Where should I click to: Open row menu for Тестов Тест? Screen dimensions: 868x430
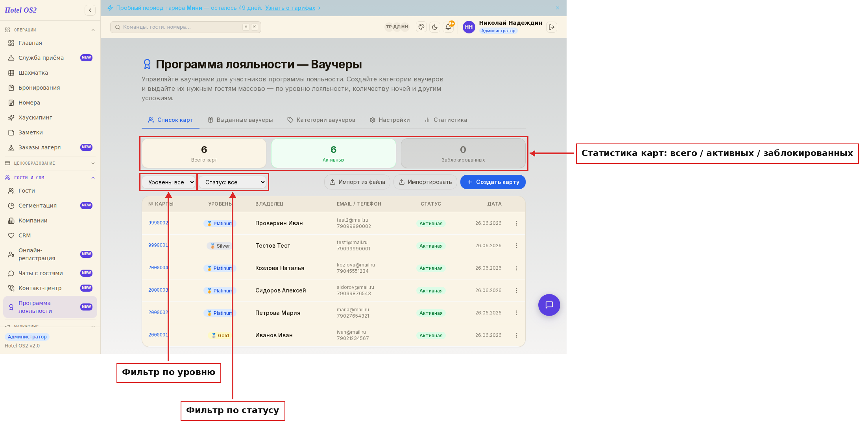coord(517,246)
